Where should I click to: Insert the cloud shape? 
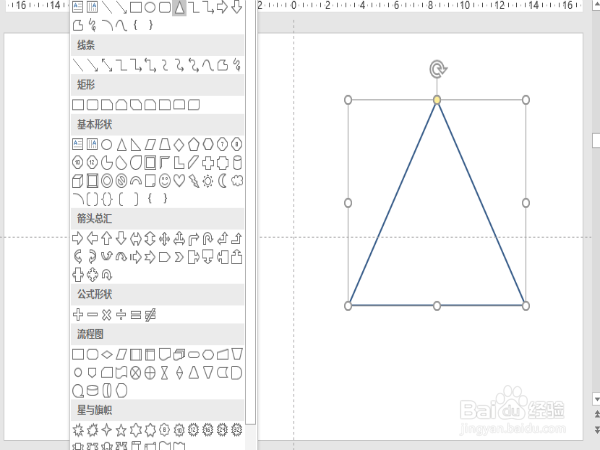point(237,181)
